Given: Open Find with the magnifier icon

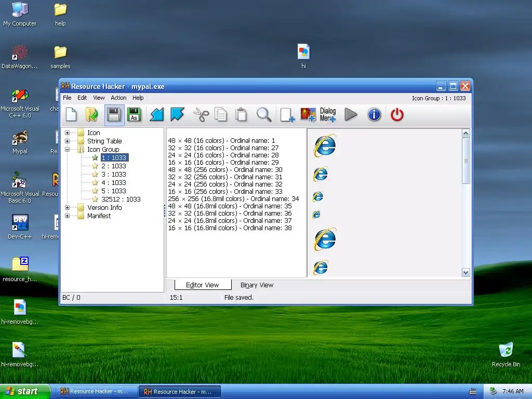Looking at the screenshot, I should pyautogui.click(x=263, y=115).
